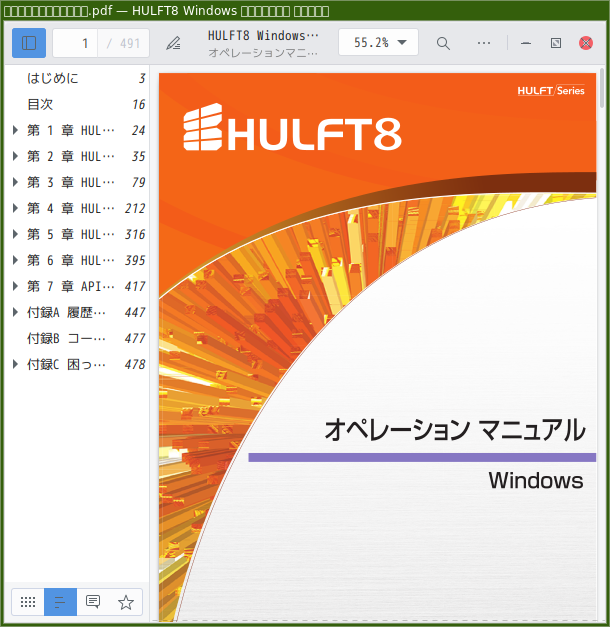The width and height of the screenshot is (610, 627).
Task: Minimize the document viewer window
Action: 526,43
